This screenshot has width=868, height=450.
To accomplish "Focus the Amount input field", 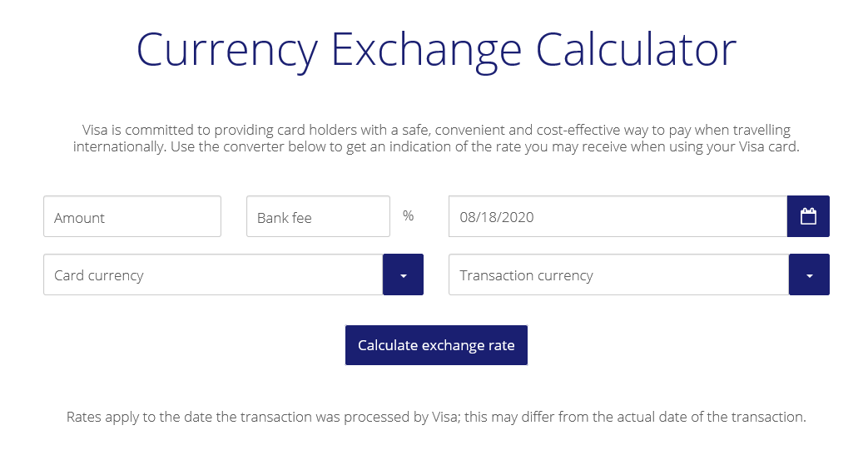I will click(x=132, y=216).
